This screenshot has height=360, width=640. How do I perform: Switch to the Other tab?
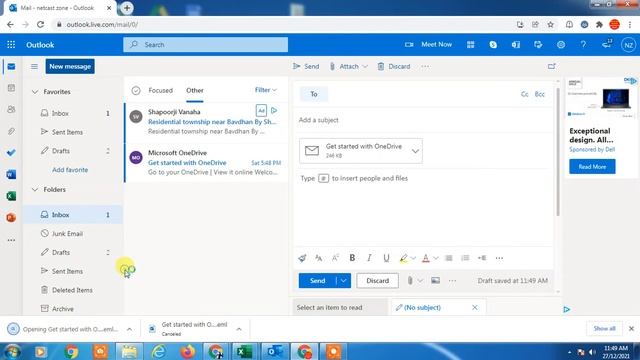pos(195,90)
